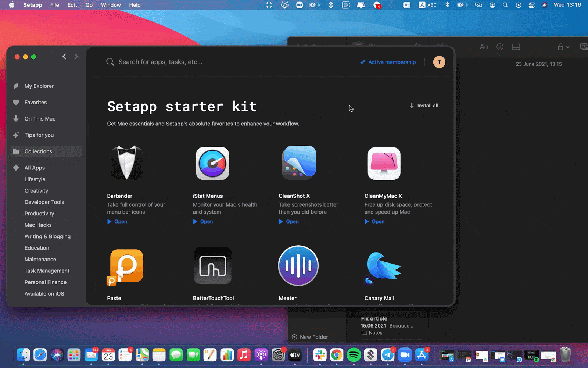Click the Bluetooth menu bar icon
This screenshot has height=368, width=588.
(x=447, y=5)
